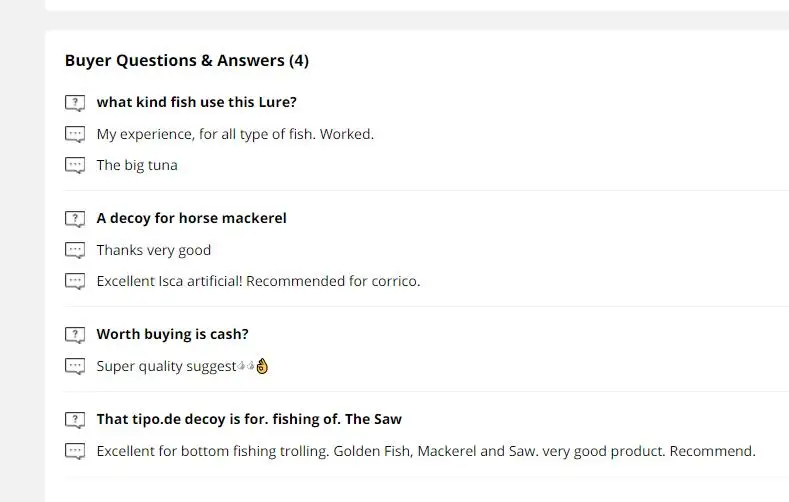Screen dimensions: 789x502
Task: Open question about fishing of The Saw
Action: coord(249,419)
